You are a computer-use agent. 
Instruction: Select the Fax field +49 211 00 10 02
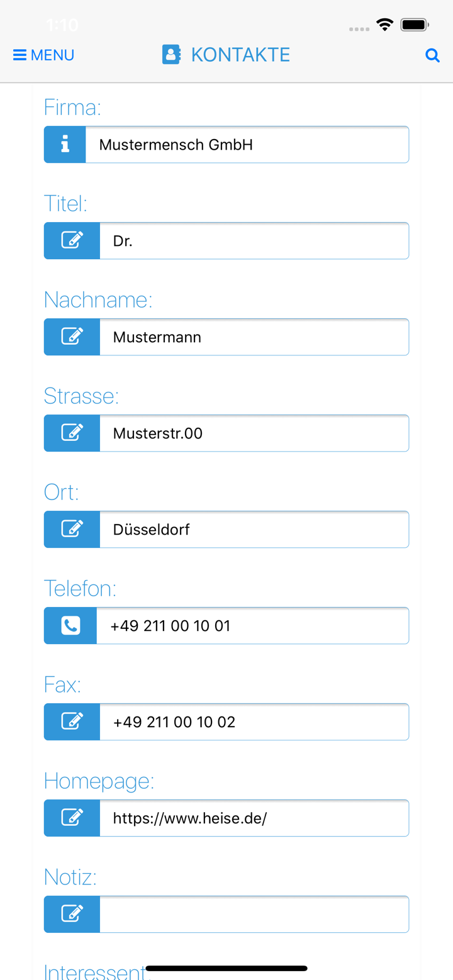[x=254, y=722]
